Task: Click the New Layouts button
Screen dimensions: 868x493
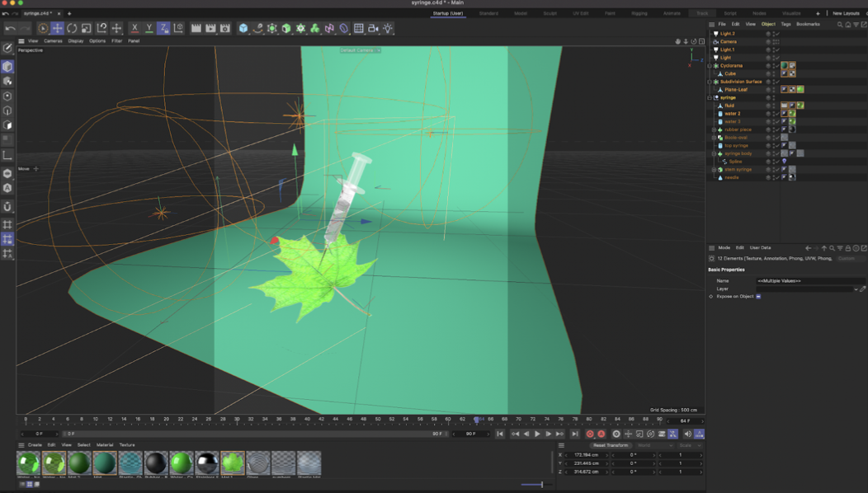Action: (x=845, y=13)
